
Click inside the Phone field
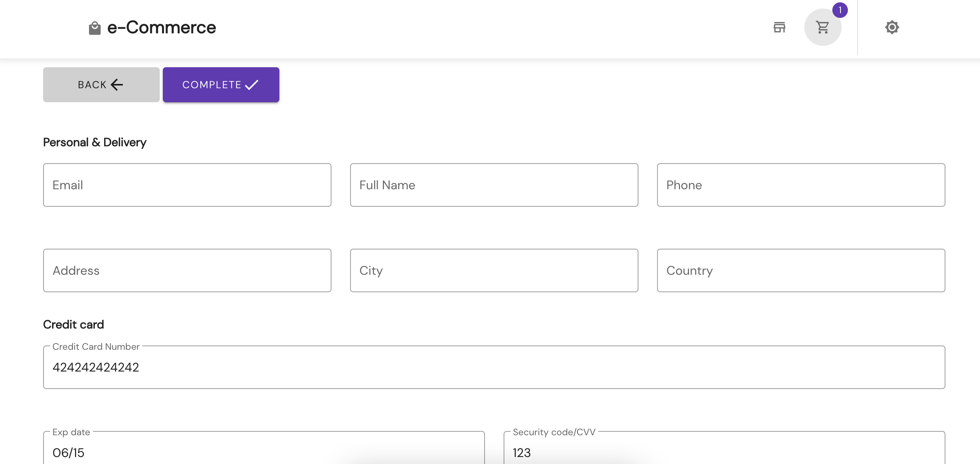801,185
